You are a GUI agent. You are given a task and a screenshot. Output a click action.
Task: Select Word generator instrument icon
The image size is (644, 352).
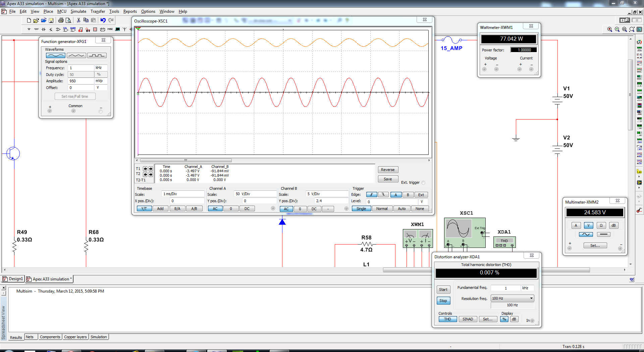pyautogui.click(x=639, y=91)
